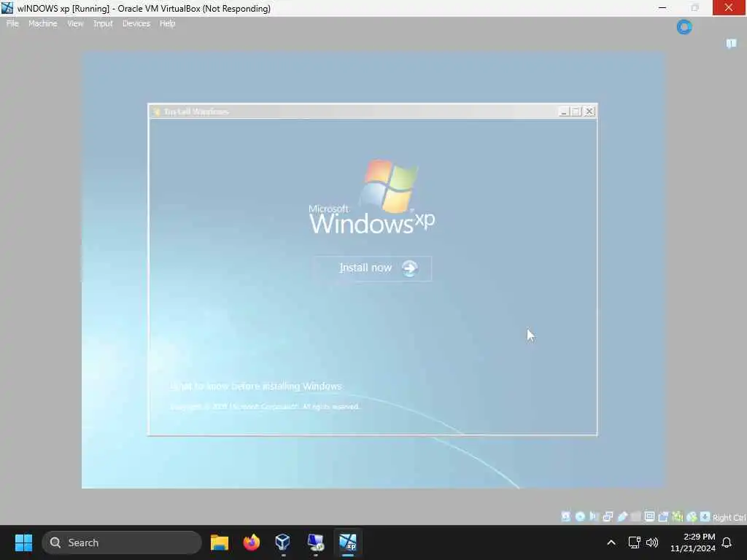Select the Windows XP VM taskbar icon
747x560 pixels.
tap(348, 542)
